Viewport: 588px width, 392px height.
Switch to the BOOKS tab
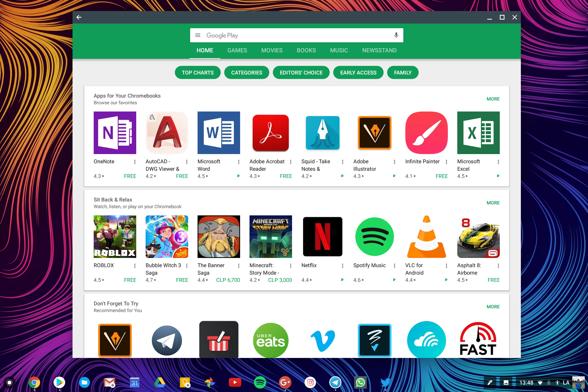(x=306, y=50)
